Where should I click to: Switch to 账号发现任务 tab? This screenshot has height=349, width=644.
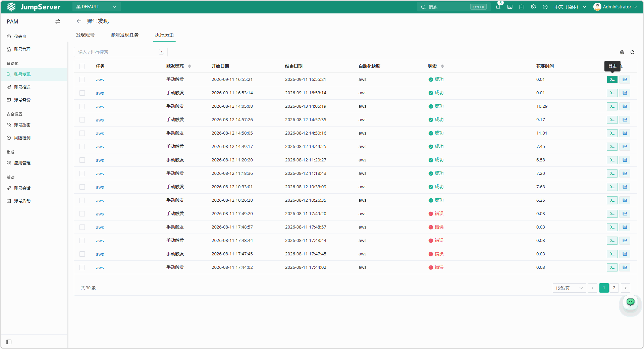pos(125,35)
